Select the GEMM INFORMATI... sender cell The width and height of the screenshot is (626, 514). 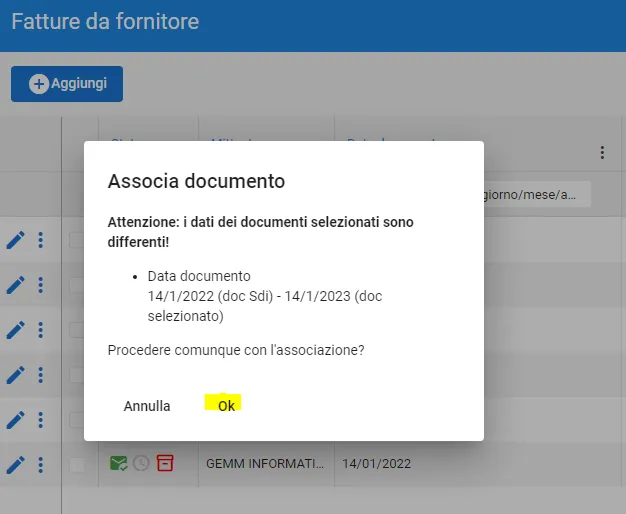click(x=265, y=464)
